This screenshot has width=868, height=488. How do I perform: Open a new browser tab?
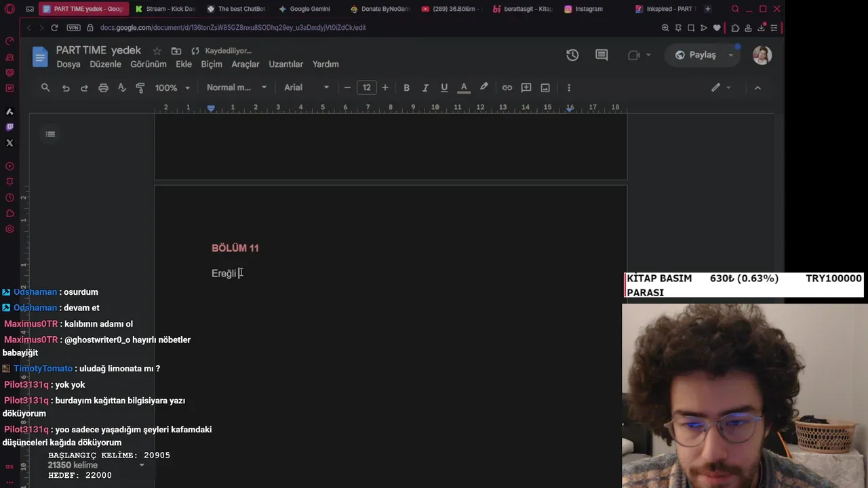pos(708,9)
